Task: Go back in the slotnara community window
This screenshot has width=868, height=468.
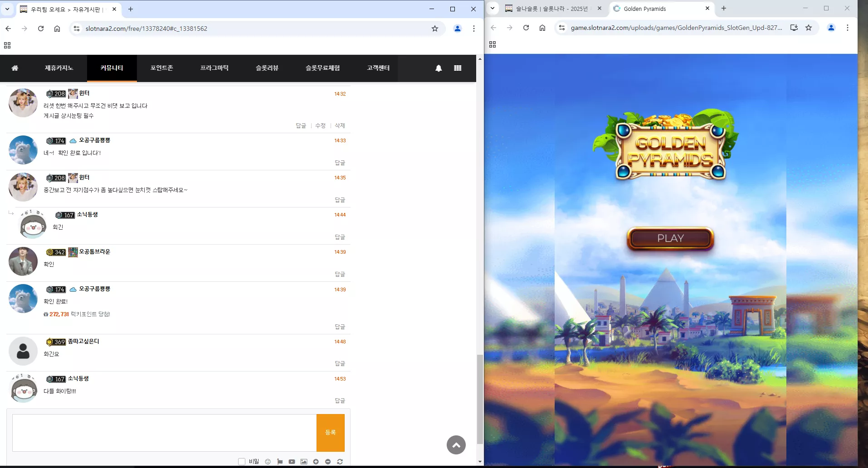Action: (x=8, y=29)
